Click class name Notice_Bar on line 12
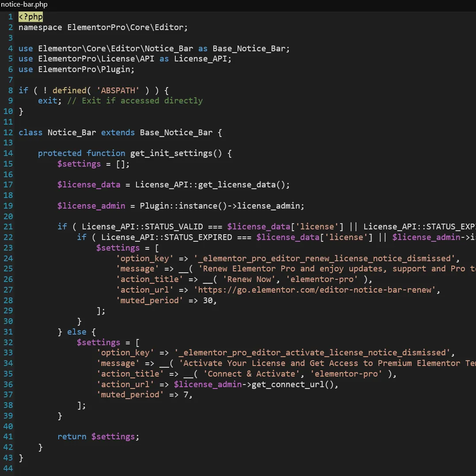The image size is (476, 476). click(72, 133)
